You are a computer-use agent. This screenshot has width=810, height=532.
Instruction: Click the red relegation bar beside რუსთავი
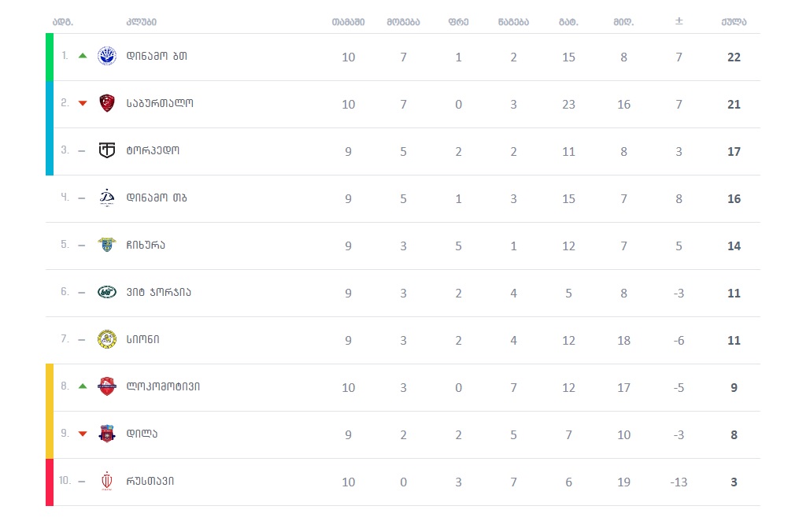[x=50, y=482]
